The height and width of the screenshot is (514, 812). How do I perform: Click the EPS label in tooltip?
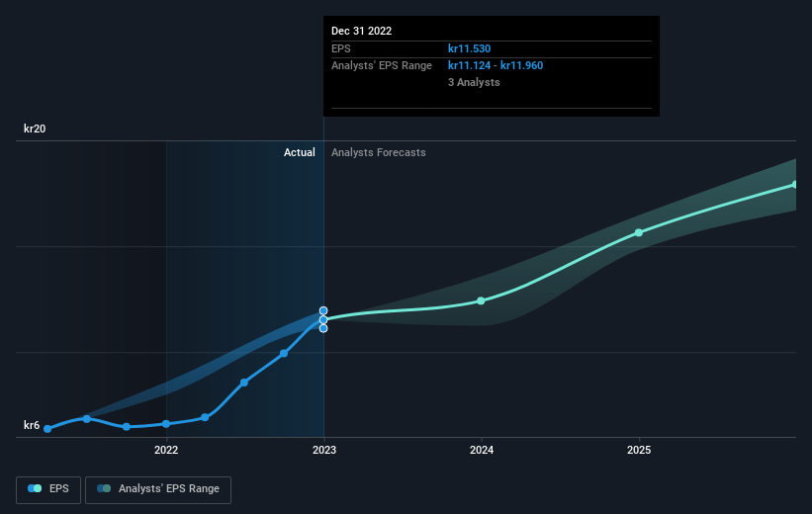click(341, 48)
